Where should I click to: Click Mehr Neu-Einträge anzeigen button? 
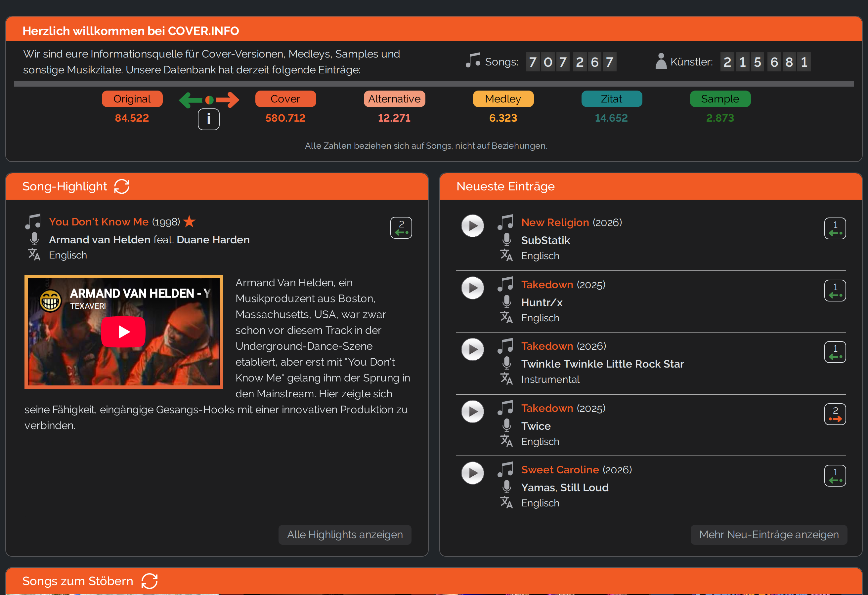click(x=769, y=535)
